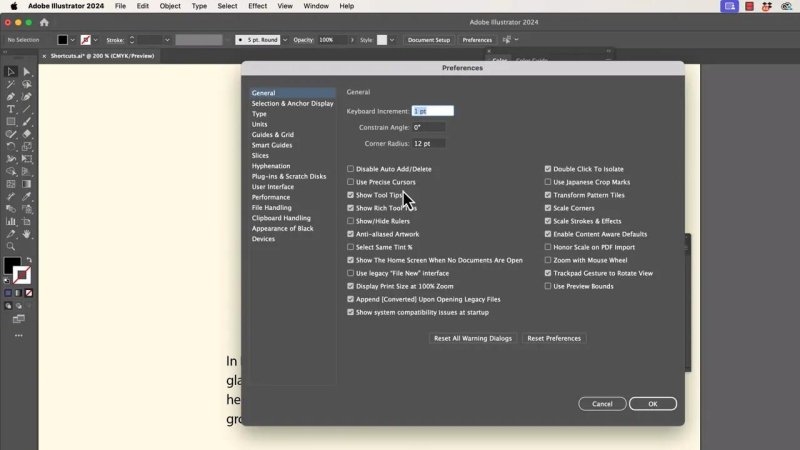
Task: Select the Hand tool
Action: [27, 234]
